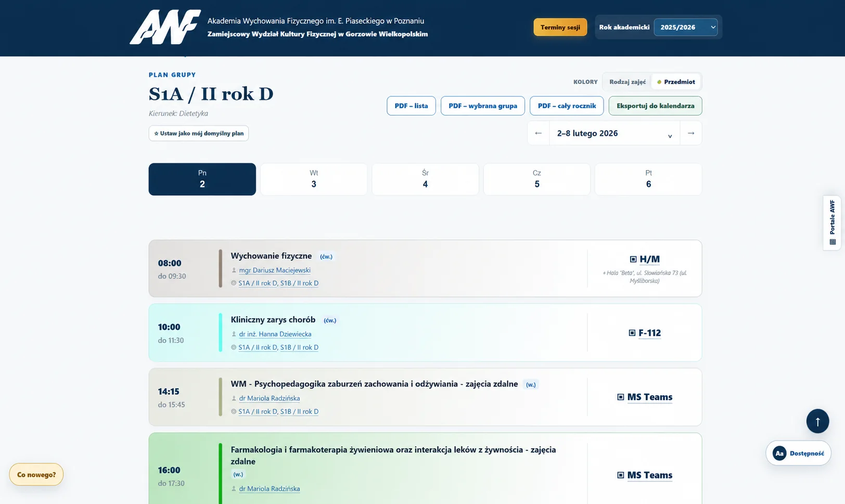Open dr Mariola Radzińska link at 14:15
This screenshot has height=504, width=845.
(270, 398)
